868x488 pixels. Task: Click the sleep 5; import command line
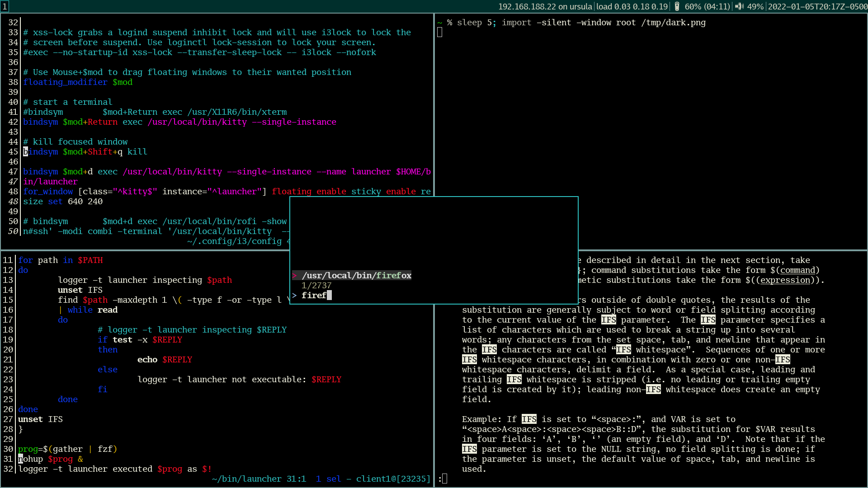(x=581, y=23)
